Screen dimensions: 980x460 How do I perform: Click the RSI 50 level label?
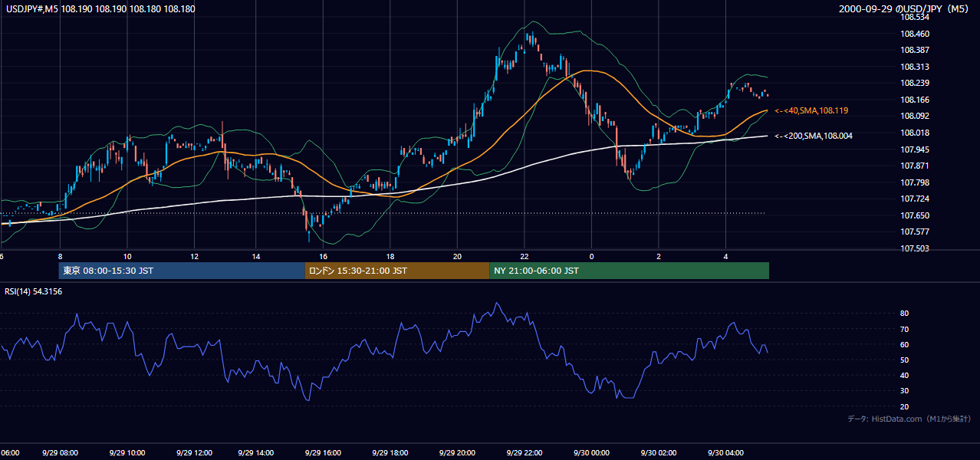[x=904, y=360]
